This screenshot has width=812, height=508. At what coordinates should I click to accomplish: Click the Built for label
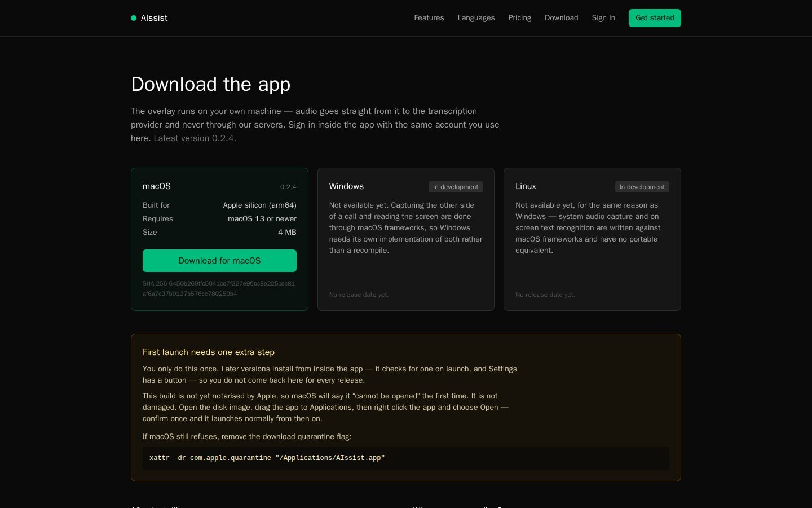[156, 205]
